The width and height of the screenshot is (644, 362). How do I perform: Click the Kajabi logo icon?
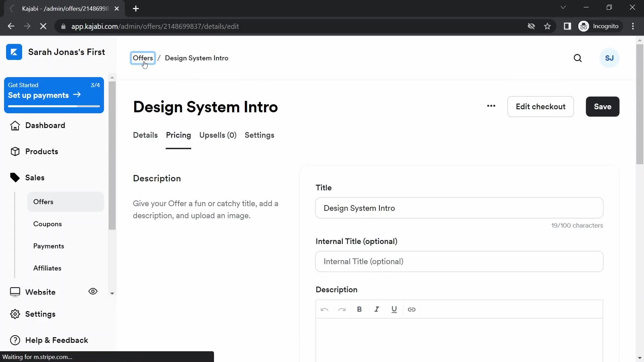pos(14,52)
